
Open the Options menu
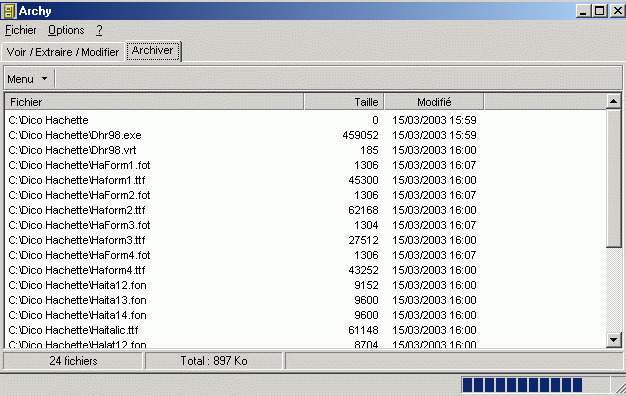pyautogui.click(x=66, y=30)
